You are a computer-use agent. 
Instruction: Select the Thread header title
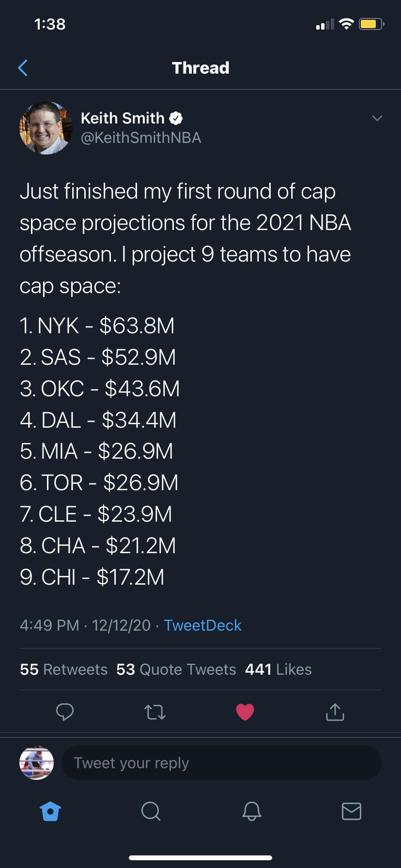tap(200, 68)
